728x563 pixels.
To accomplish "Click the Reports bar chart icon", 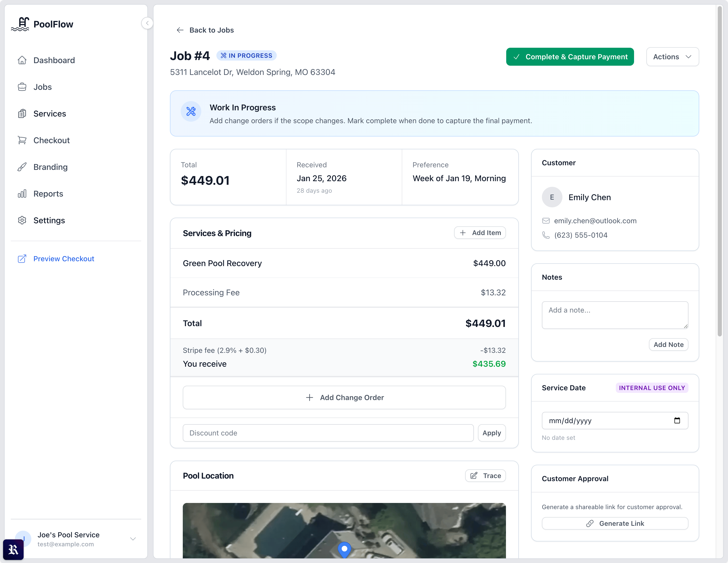I will [x=22, y=193].
